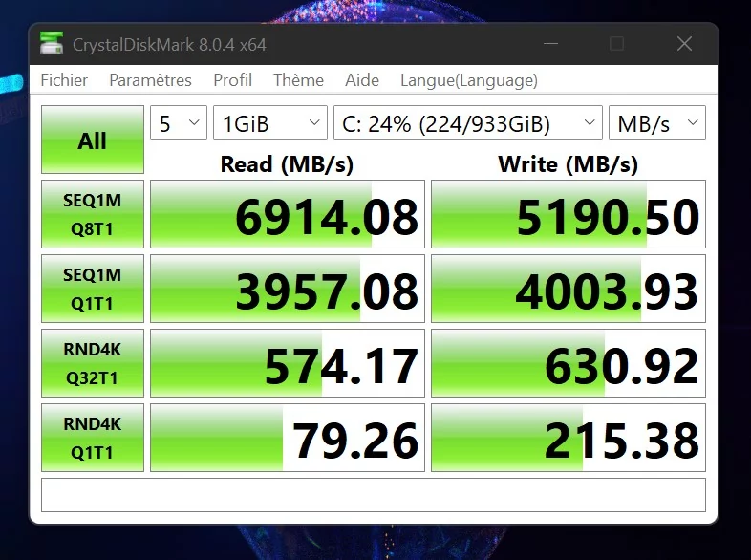Click the 630.92 RND4K Q32T1 write result
The width and height of the screenshot is (751, 560).
click(569, 363)
